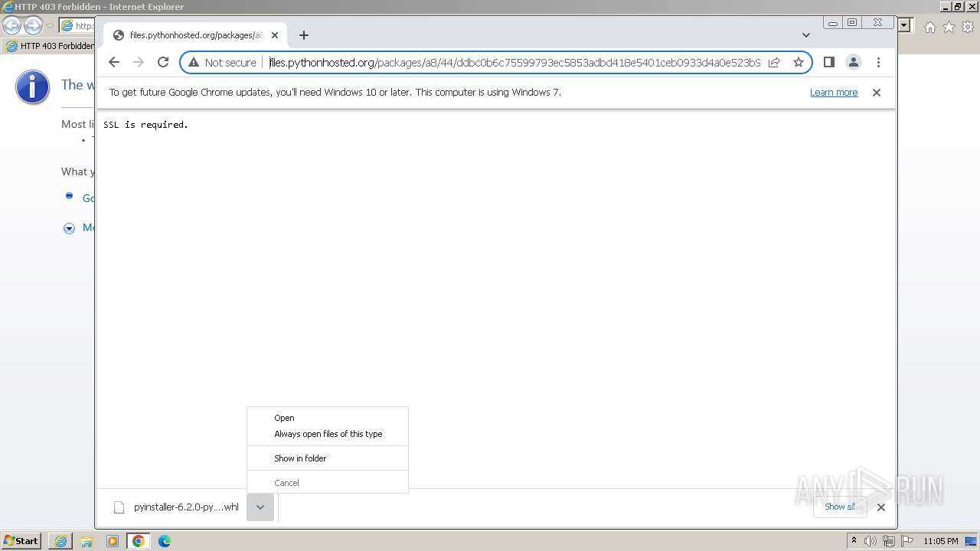Go back using Chrome's back arrow
The image size is (980, 551).
(x=114, y=63)
